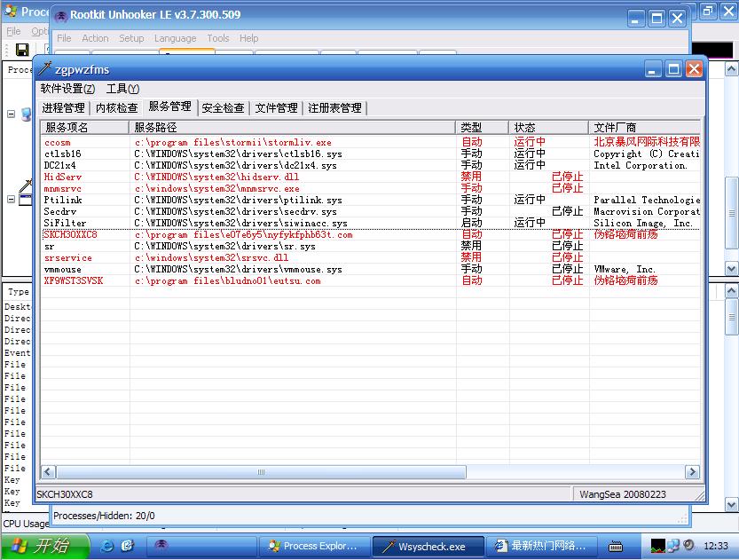Screen dimensions: 739x560
Task: Open Internet Explorer quick launch icon
Action: pos(107,546)
